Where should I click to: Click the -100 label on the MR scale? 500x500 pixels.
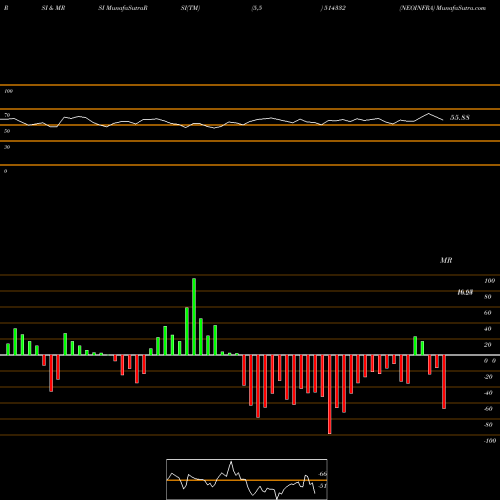tap(490, 441)
